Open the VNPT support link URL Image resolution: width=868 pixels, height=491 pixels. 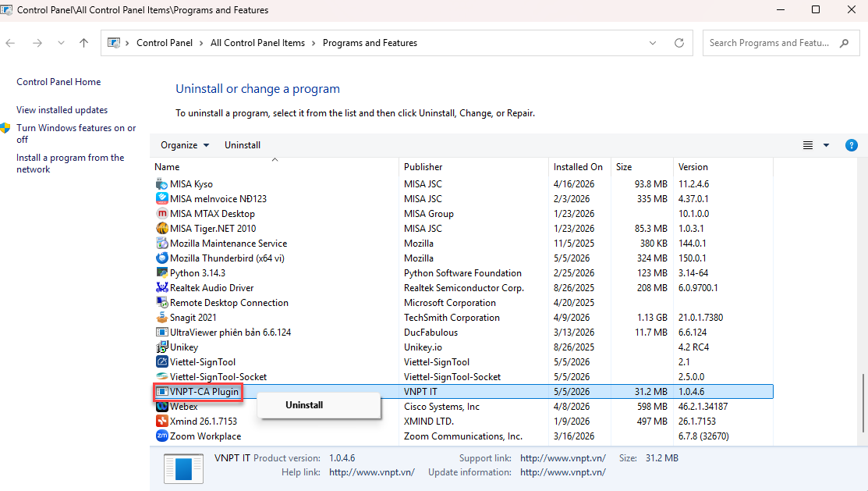[563, 458]
